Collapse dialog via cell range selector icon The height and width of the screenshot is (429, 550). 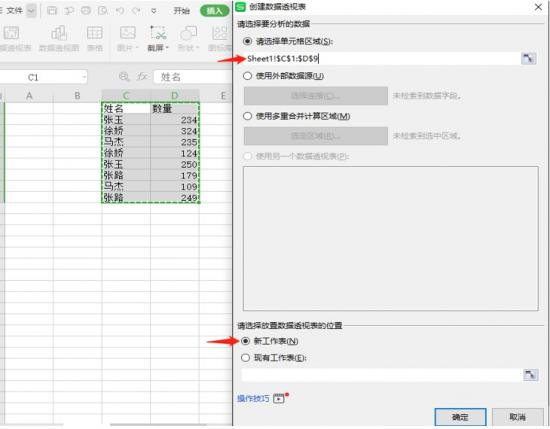(529, 58)
